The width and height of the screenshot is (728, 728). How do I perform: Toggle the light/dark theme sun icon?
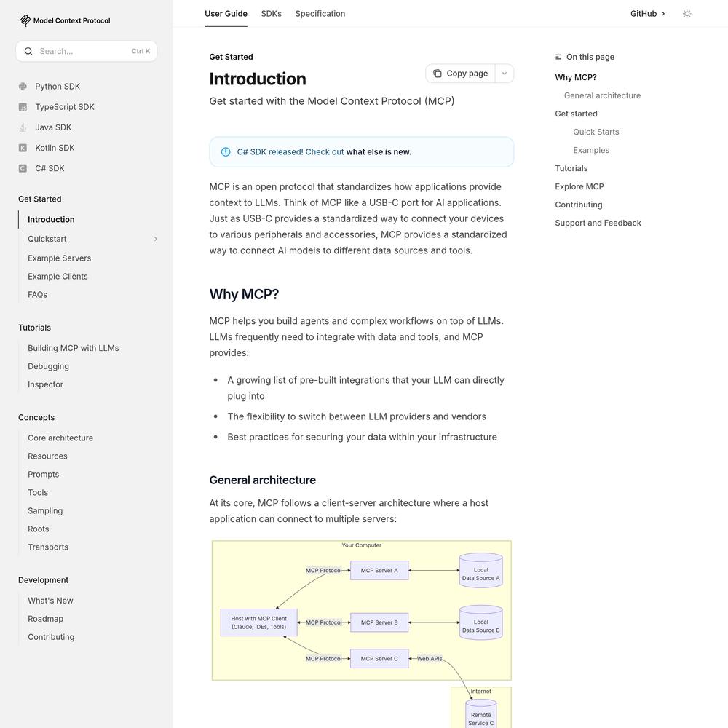[x=687, y=14]
